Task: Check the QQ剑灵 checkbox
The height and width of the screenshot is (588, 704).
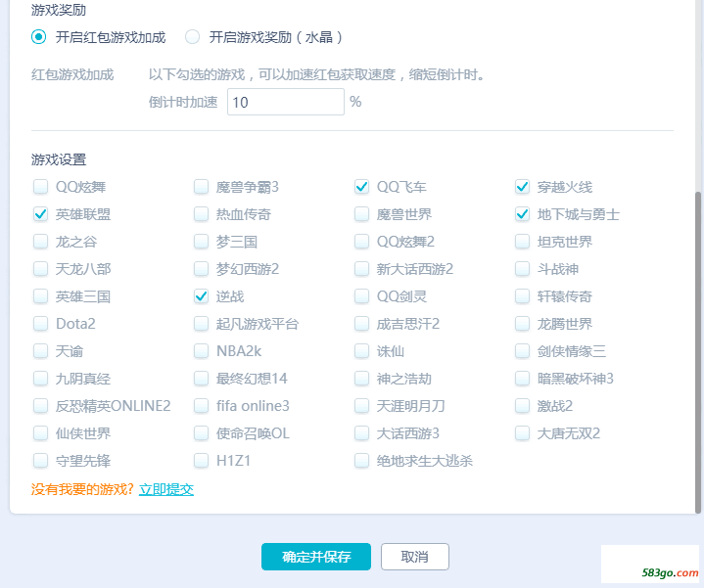Action: pyautogui.click(x=362, y=296)
